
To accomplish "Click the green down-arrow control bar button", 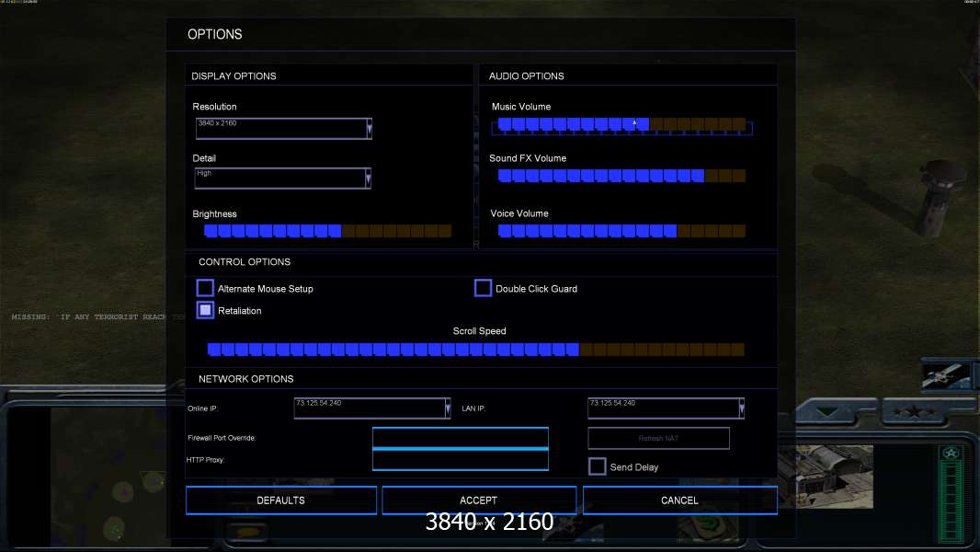I will pyautogui.click(x=834, y=412).
